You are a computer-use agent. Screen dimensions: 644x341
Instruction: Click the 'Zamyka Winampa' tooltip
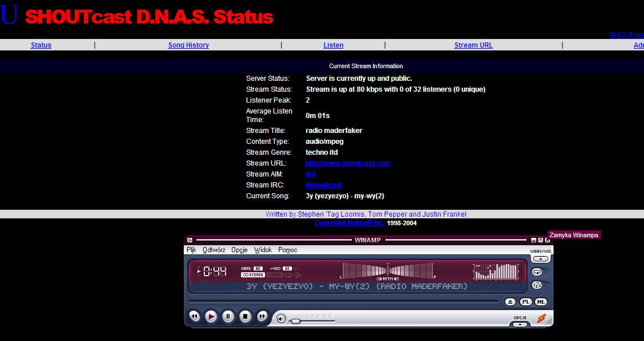click(574, 235)
